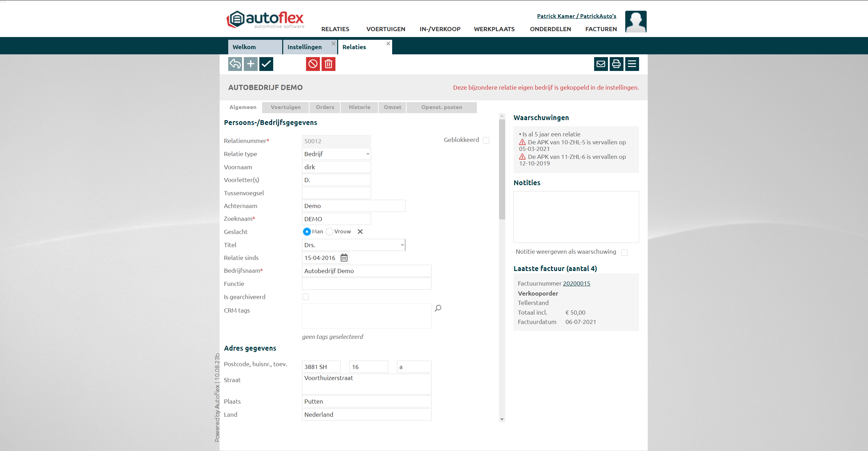
Task: Add a new relation with plus icon
Action: (250, 64)
